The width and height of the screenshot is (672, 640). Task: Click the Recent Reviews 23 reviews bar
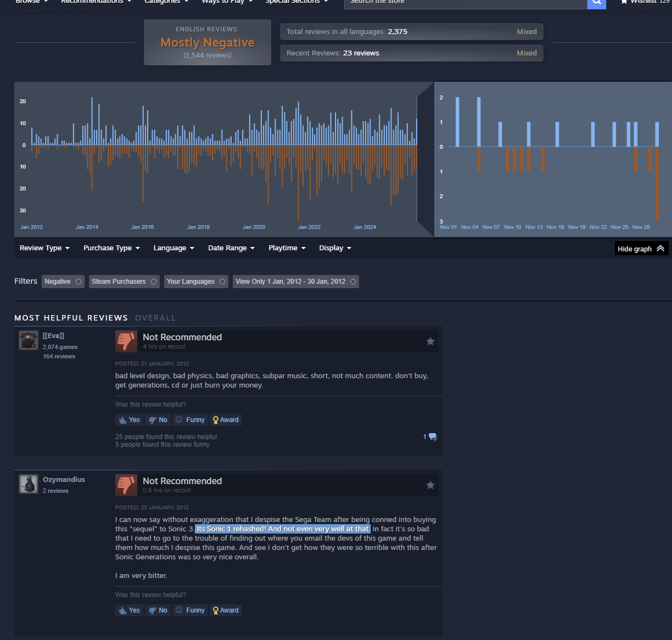point(412,53)
